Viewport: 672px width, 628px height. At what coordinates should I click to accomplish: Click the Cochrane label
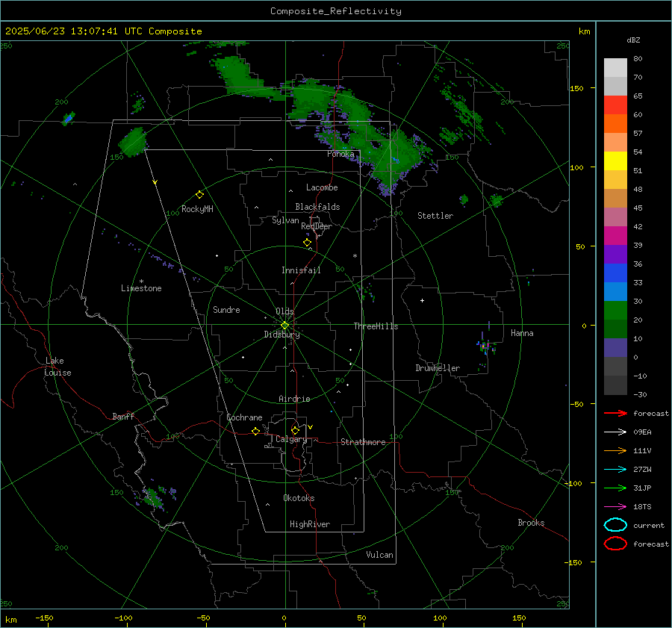[x=244, y=417]
